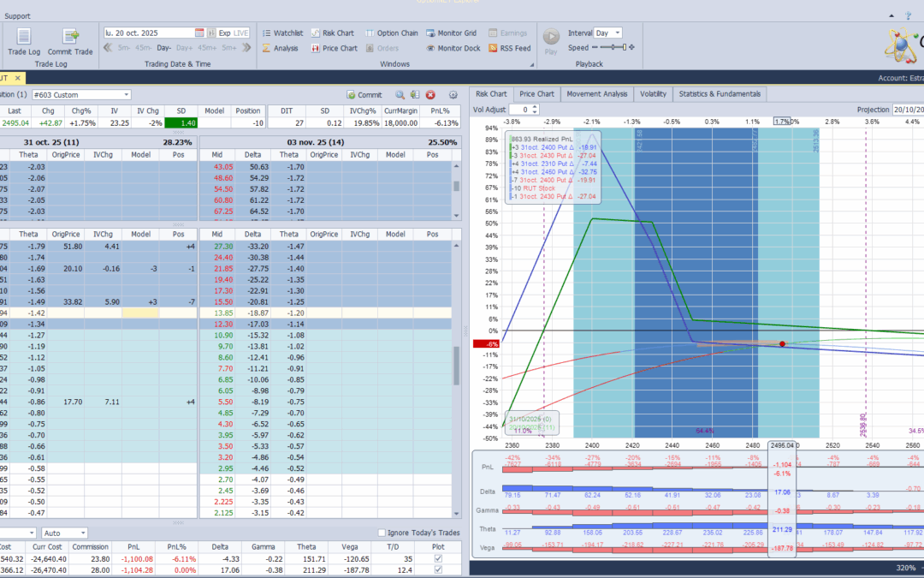This screenshot has width=924, height=578.
Task: Toggle Exp expiration mode
Action: 224,33
